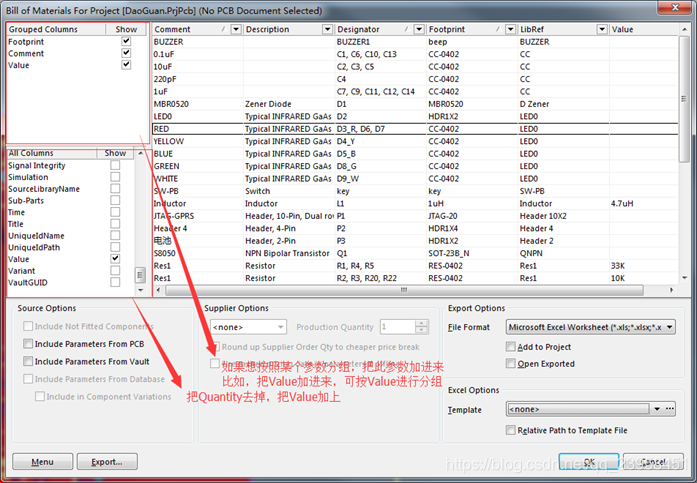The image size is (697, 483).
Task: Click the Zener Diode description cell
Action: tap(289, 104)
